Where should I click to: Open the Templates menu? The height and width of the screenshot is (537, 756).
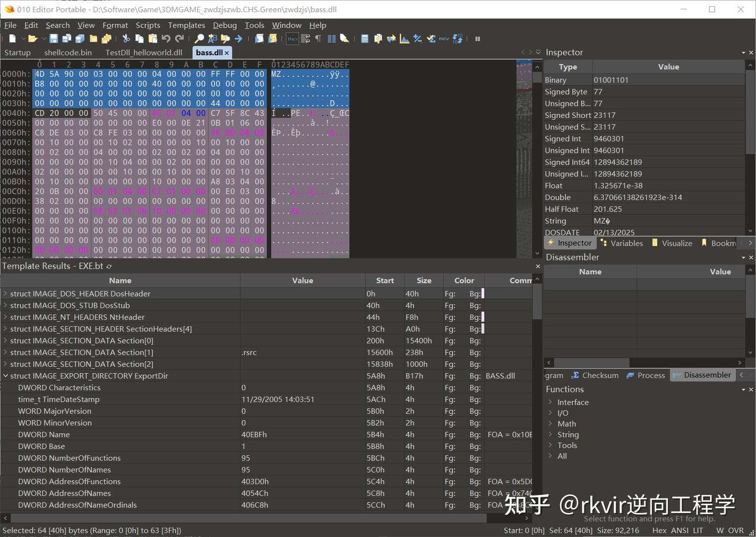(186, 25)
